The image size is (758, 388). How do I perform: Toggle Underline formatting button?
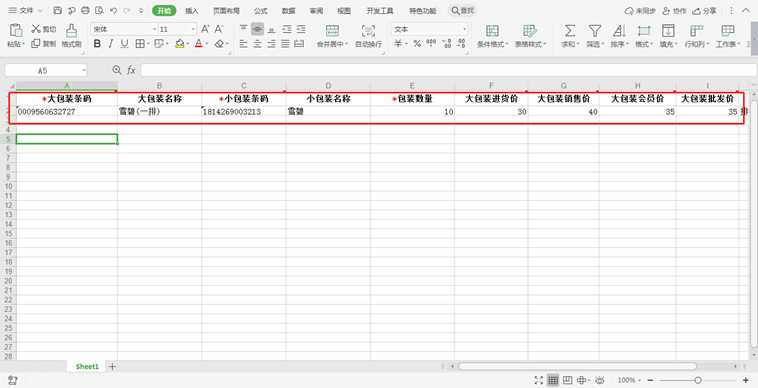point(125,44)
